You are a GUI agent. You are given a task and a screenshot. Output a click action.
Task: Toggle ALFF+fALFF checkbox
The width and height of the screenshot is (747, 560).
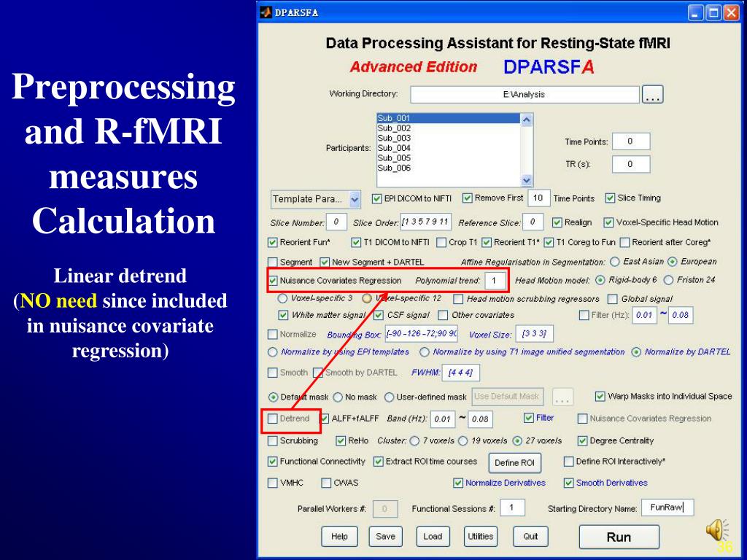tap(325, 419)
